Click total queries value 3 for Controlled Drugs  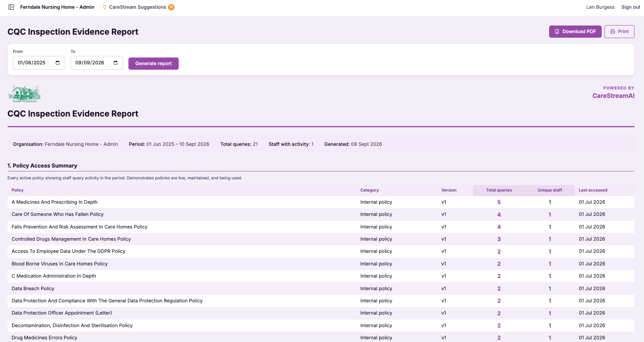pos(499,239)
